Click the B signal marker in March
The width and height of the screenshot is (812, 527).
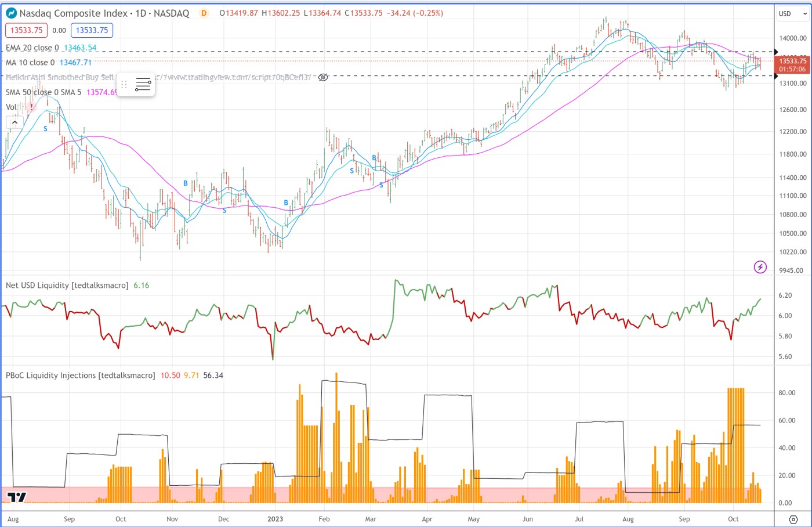pos(374,158)
